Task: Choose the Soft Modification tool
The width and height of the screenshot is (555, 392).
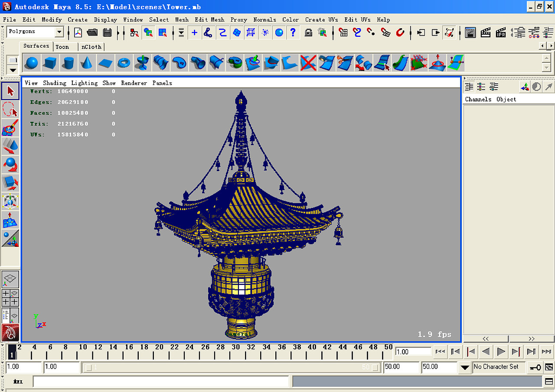Action: tap(11, 220)
